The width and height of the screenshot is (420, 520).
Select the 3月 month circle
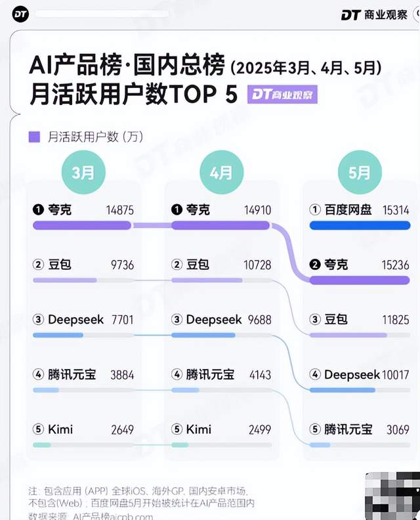pos(83,173)
